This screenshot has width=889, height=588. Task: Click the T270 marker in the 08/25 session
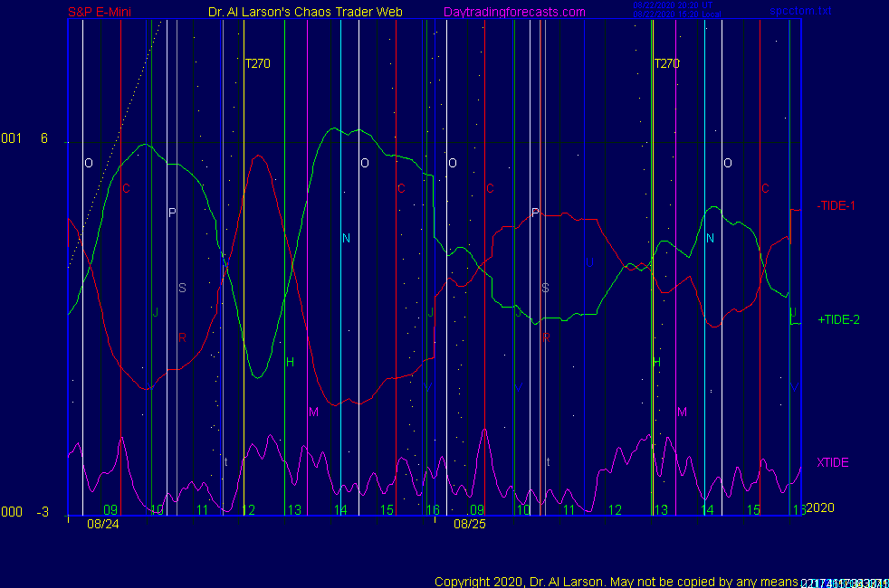pos(666,63)
